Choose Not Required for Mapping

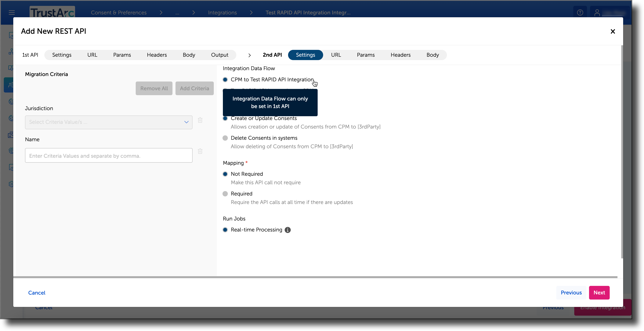[x=225, y=174]
